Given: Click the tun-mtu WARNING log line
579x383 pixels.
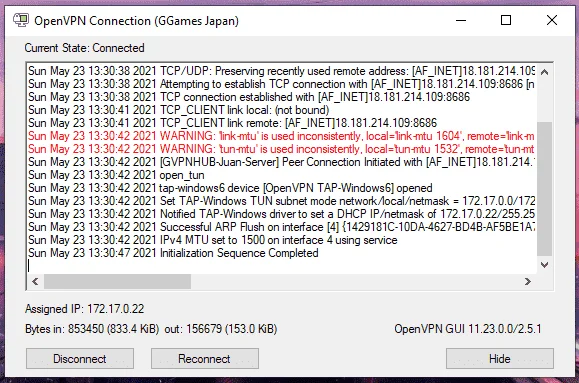Looking at the screenshot, I should (x=281, y=149).
